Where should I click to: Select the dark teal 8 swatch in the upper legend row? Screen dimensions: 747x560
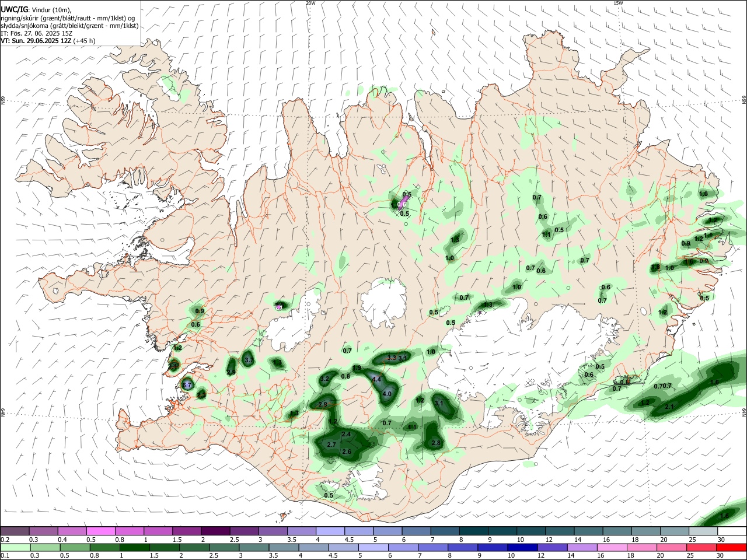(473, 531)
